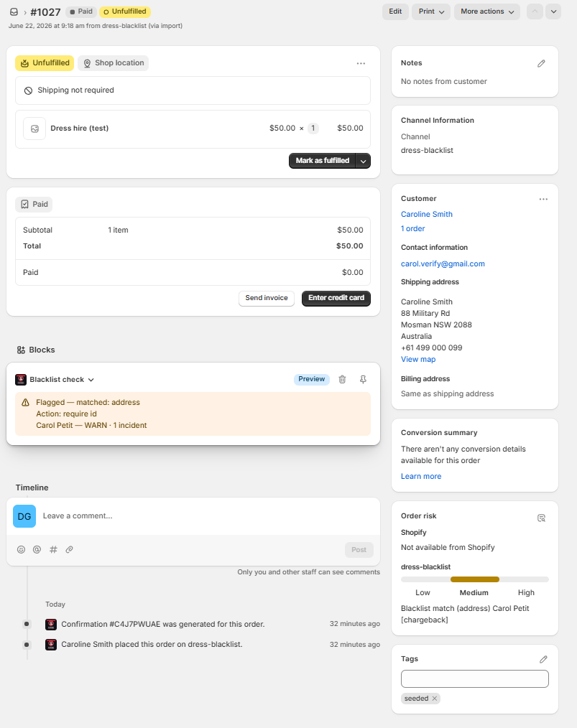Click carol.verify@gmail.com email link
The width and height of the screenshot is (577, 728).
point(443,264)
